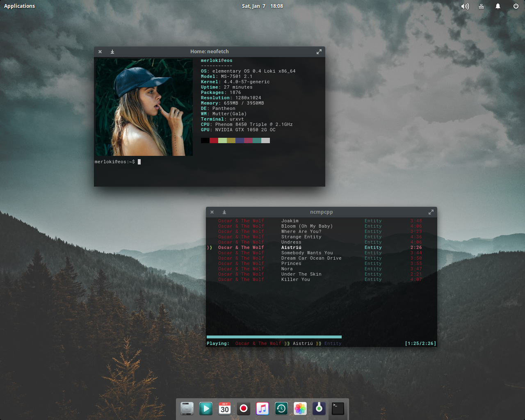
Task: Open the network indicator in top panel
Action: tap(482, 6)
